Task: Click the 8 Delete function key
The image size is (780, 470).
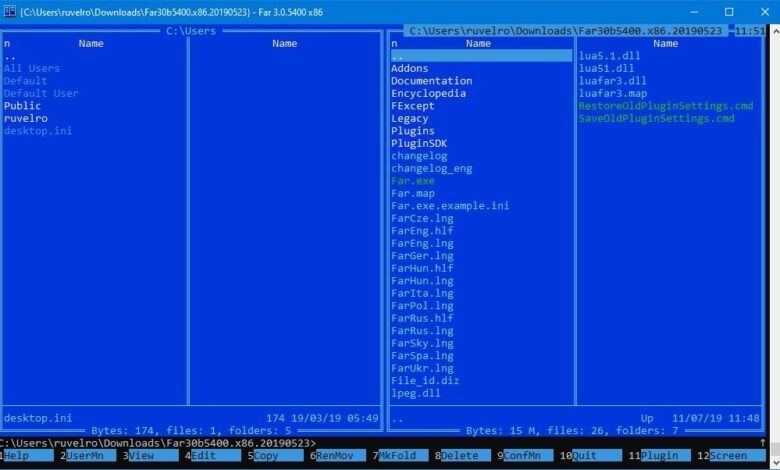Action: [x=463, y=456]
